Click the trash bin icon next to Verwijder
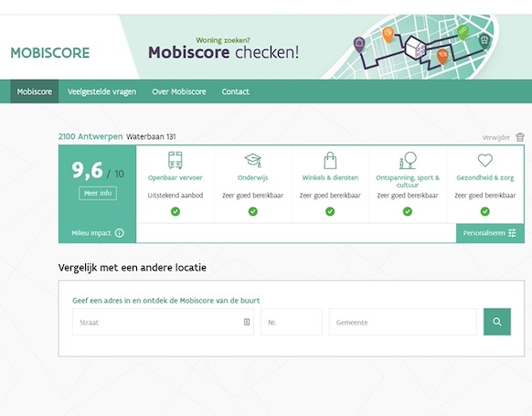This screenshot has width=532, height=416. point(520,137)
